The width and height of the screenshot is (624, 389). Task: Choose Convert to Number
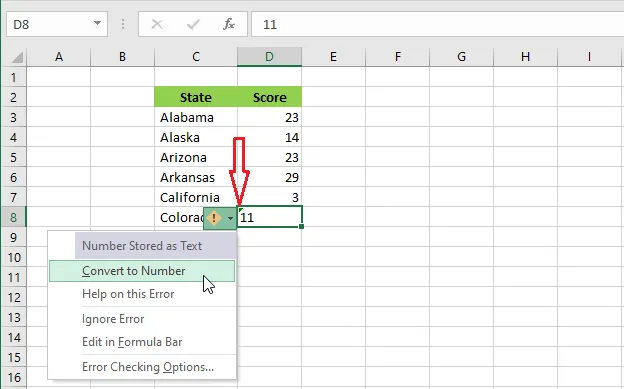click(x=142, y=271)
